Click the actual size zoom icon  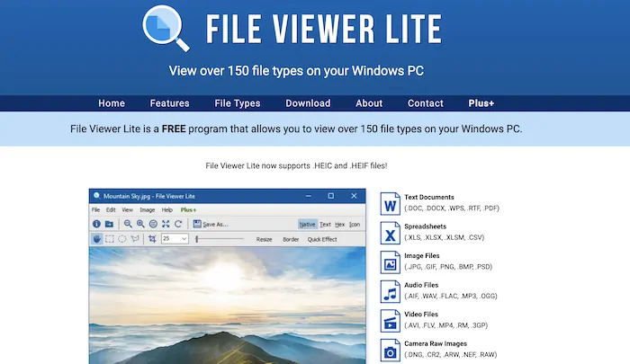[153, 224]
